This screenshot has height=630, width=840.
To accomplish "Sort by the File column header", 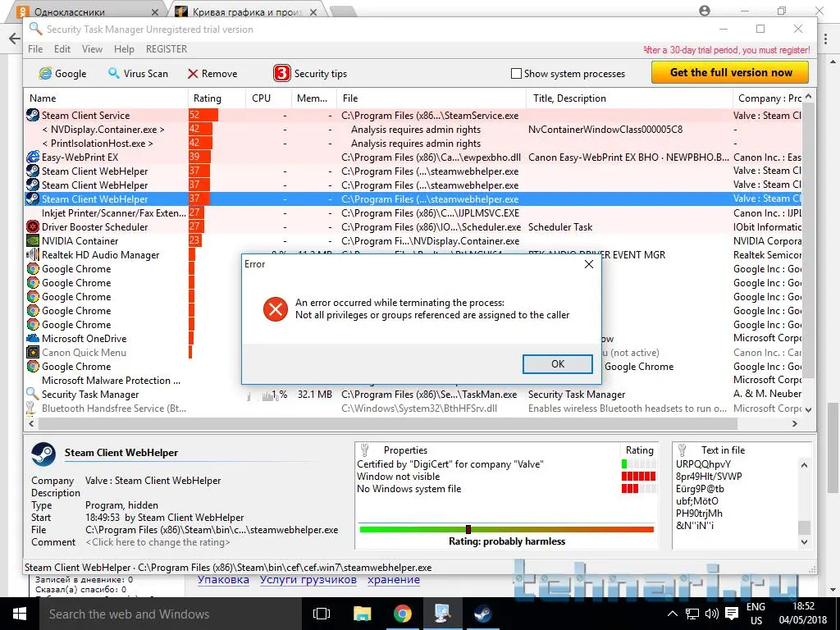I will pos(431,98).
